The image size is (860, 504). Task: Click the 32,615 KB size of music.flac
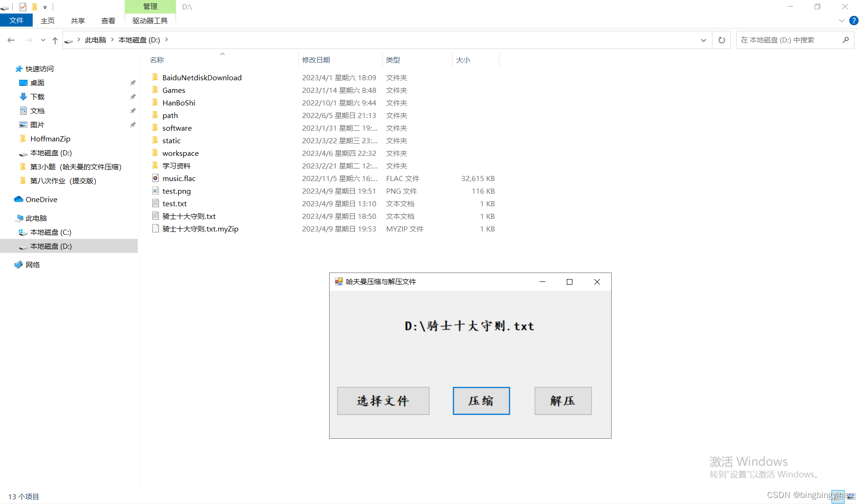(478, 178)
